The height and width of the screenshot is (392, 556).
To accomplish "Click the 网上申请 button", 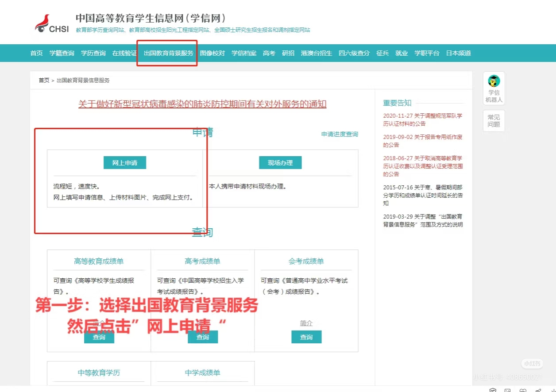I will (x=124, y=163).
